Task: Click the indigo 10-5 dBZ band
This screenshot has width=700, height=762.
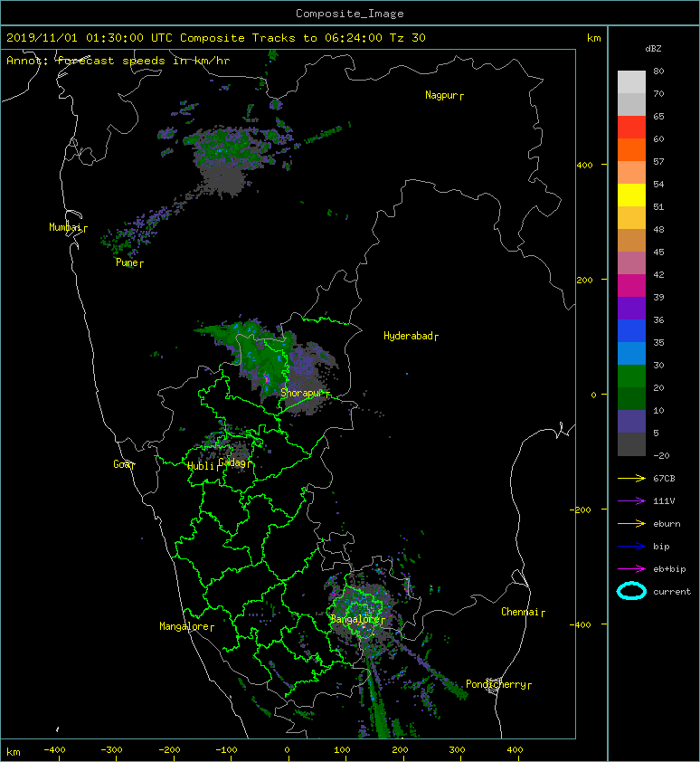Action: [631, 422]
